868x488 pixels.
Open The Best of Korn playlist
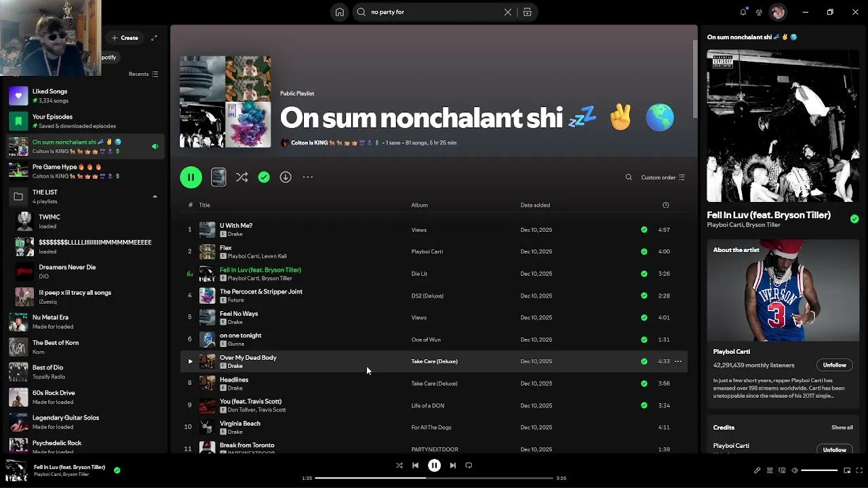click(85, 346)
